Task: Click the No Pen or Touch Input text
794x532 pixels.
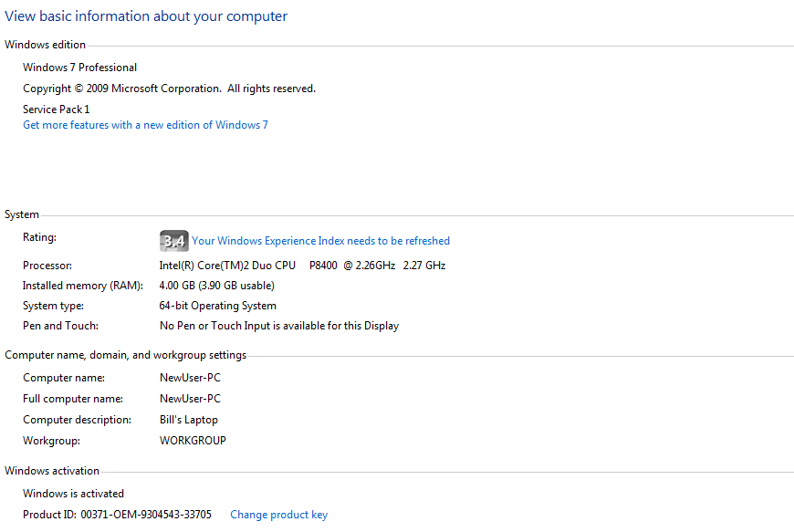Action: tap(278, 326)
